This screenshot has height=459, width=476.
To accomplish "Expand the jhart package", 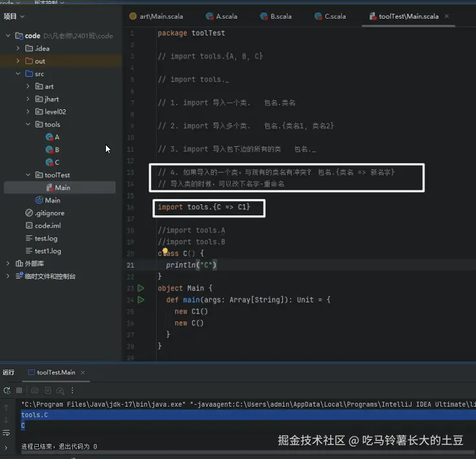I will (28, 99).
